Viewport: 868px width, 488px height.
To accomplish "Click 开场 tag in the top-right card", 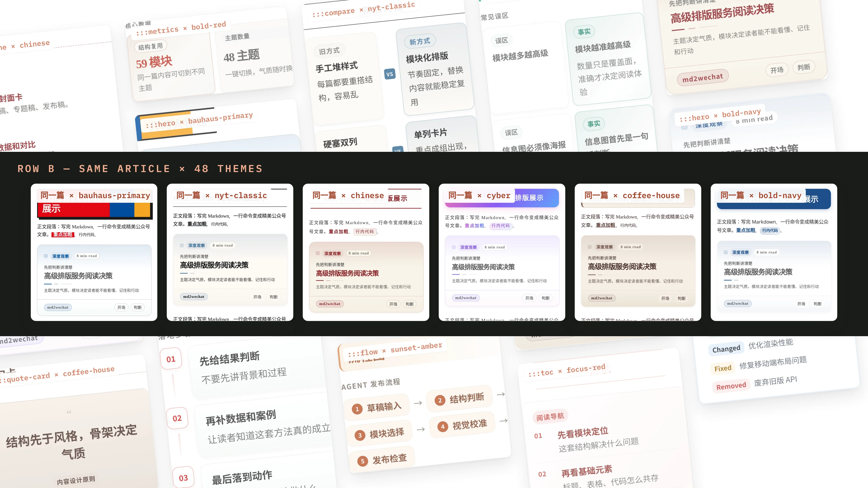I will pyautogui.click(x=777, y=70).
